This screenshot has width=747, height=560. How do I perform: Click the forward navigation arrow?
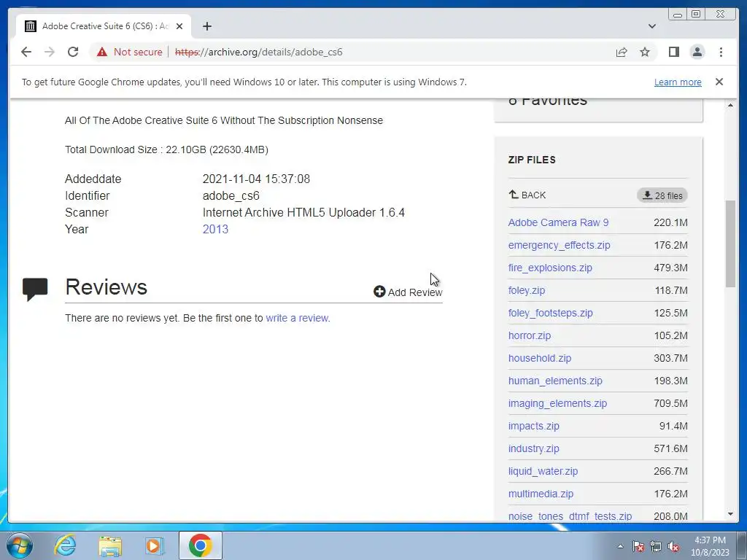pyautogui.click(x=50, y=52)
